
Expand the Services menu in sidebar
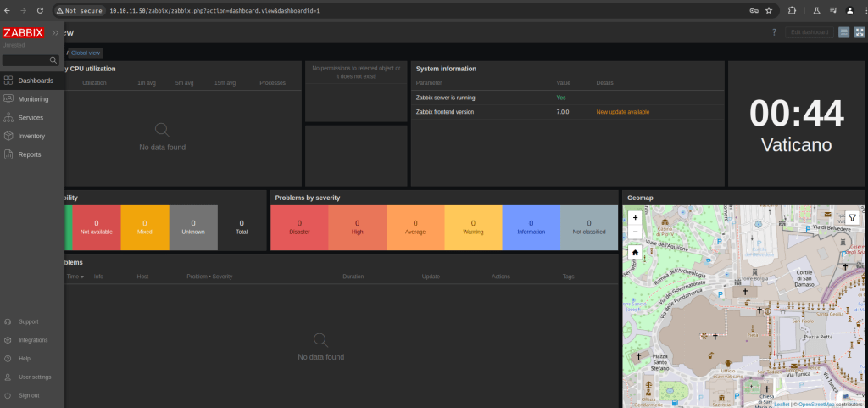[x=31, y=117]
